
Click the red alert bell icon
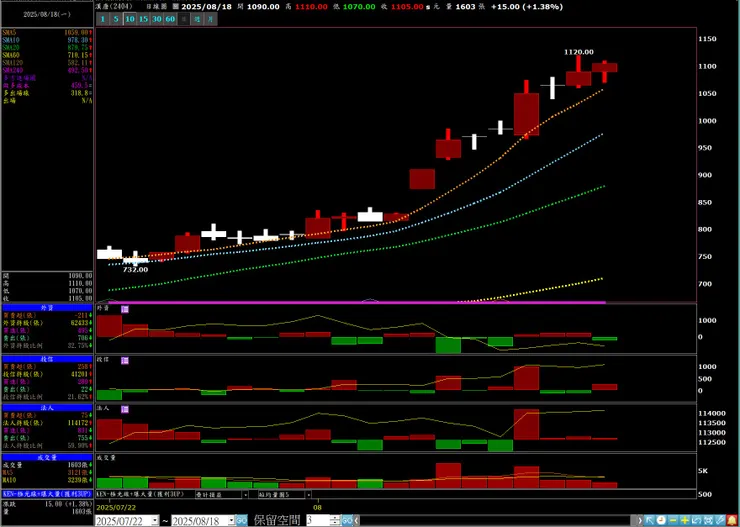click(x=732, y=520)
